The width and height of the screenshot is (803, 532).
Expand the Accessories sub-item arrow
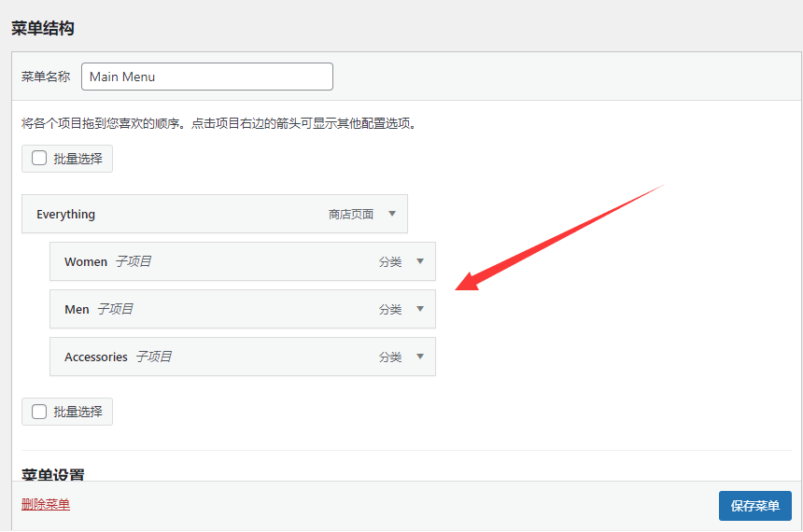coord(420,357)
